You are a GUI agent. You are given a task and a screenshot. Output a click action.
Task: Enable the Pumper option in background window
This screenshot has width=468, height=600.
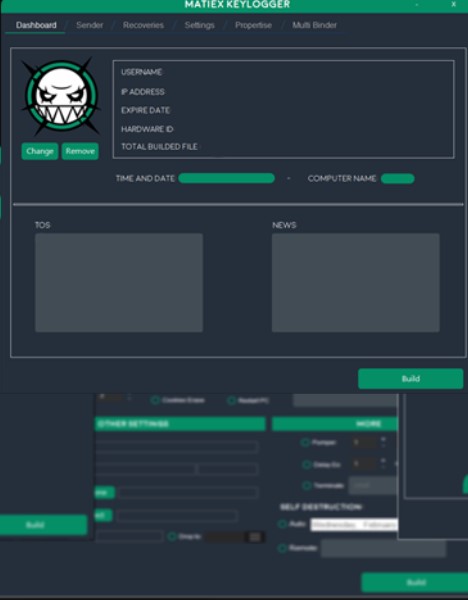pyautogui.click(x=305, y=442)
